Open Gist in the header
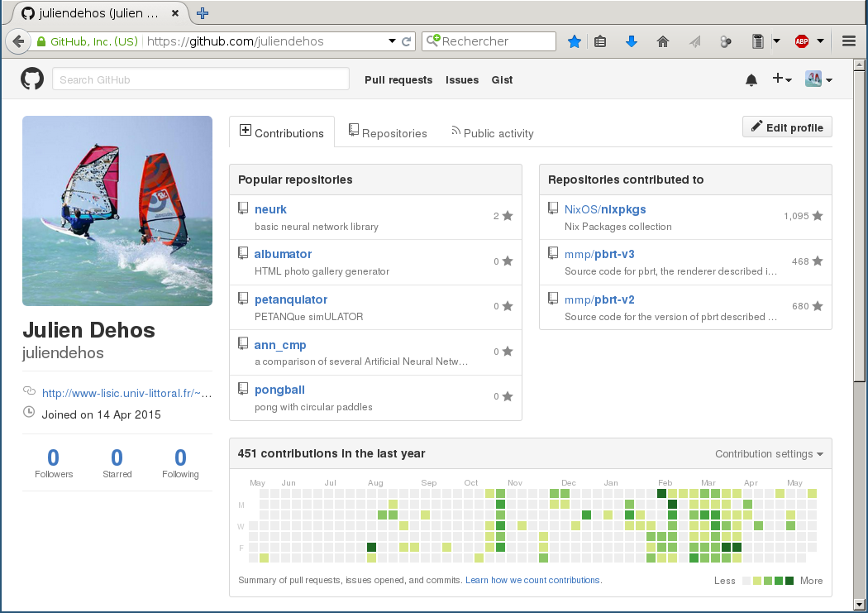This screenshot has width=868, height=613. (502, 79)
